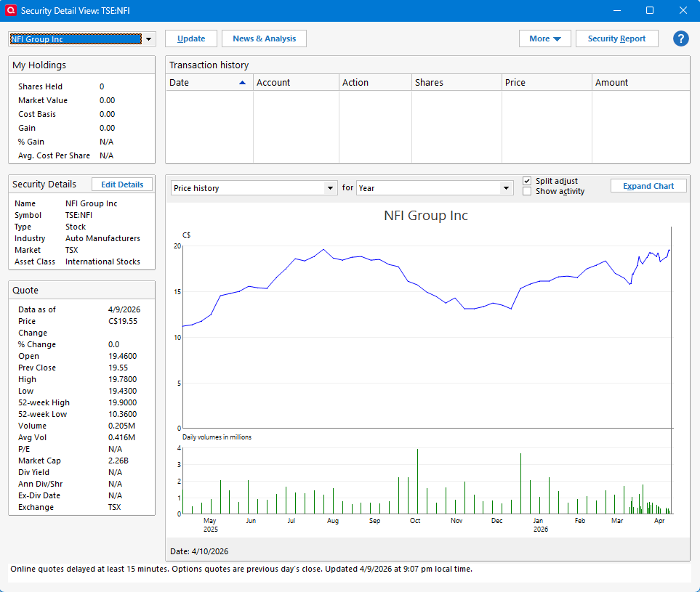
Task: Click the Account column header
Action: (296, 83)
